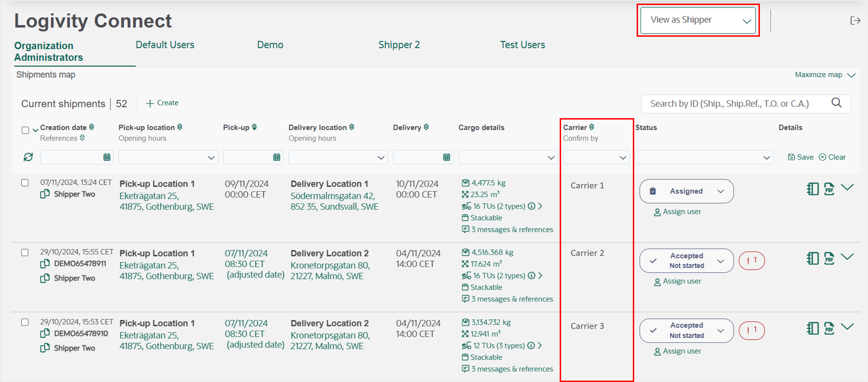Download PDF for Carrier 2 shipment

tap(829, 258)
